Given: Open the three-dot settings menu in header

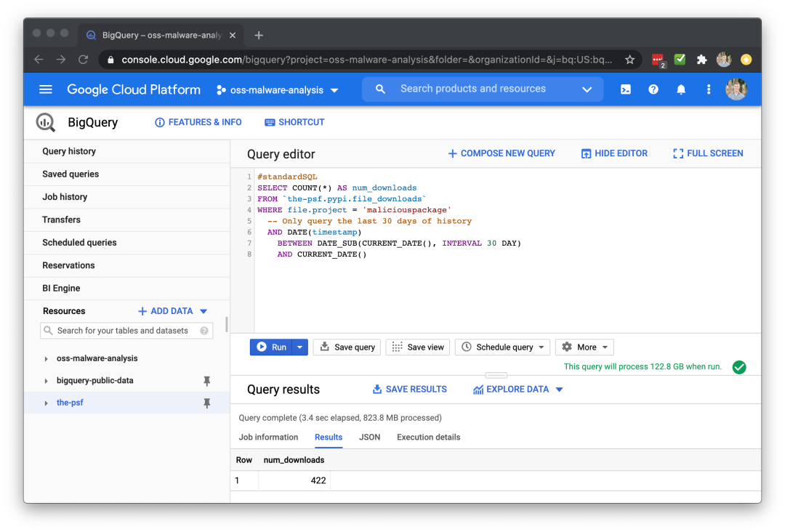Looking at the screenshot, I should coord(709,89).
